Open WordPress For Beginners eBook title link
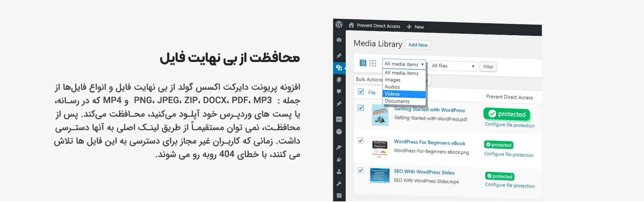Screen dimensions: 644x203 tap(430, 142)
